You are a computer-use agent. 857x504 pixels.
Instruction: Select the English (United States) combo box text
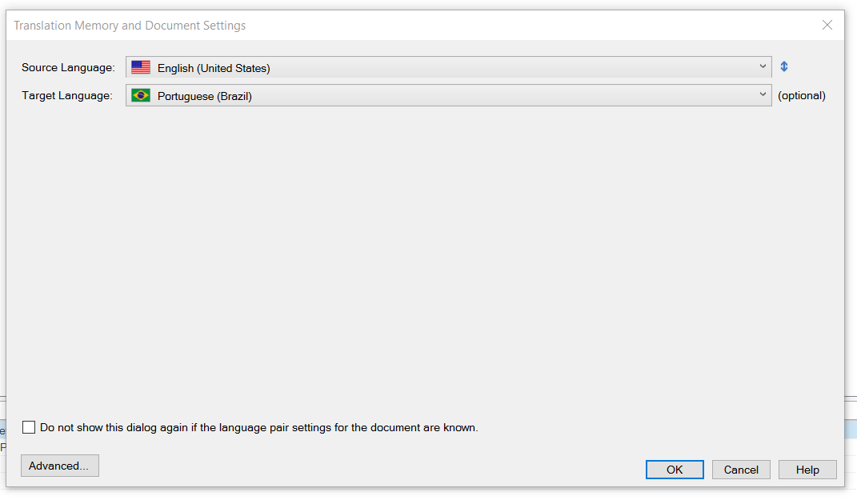tap(214, 68)
